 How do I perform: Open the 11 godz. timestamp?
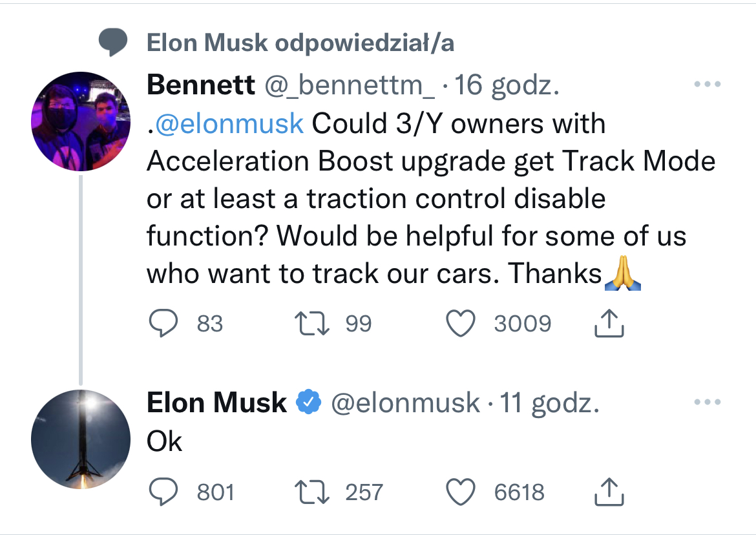tap(549, 403)
